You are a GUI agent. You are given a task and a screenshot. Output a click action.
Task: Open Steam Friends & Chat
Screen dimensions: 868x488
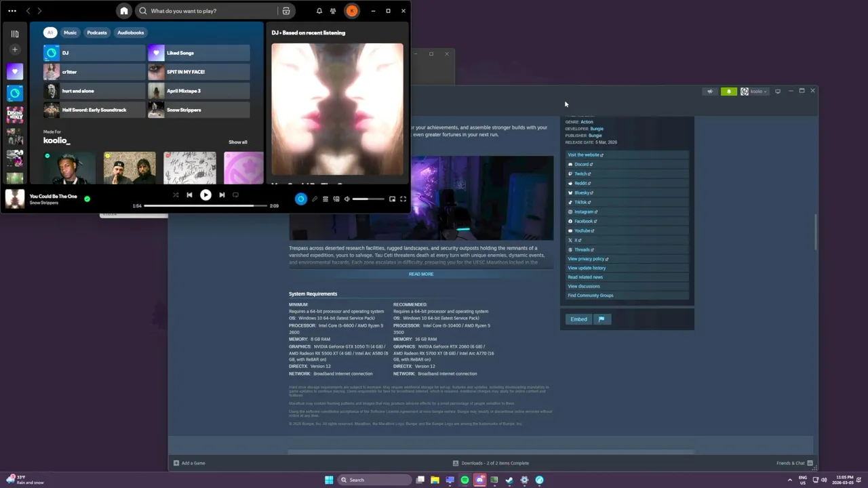coord(794,463)
